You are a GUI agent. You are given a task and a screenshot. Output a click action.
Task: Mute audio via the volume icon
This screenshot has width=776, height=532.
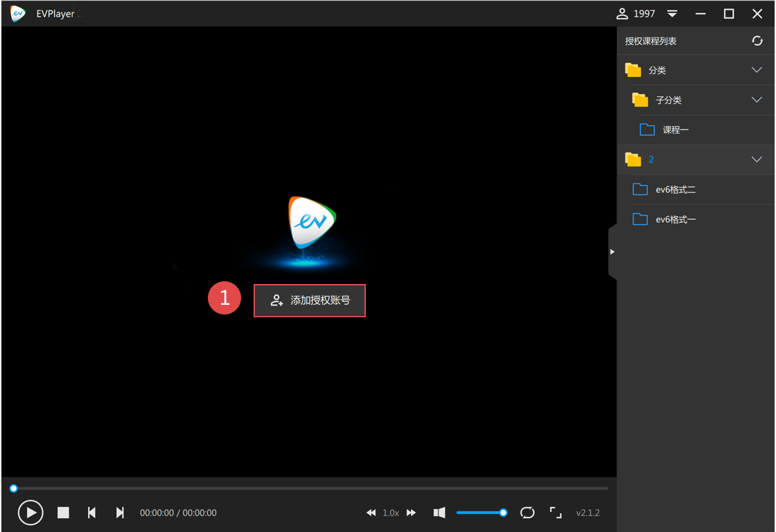tap(439, 513)
